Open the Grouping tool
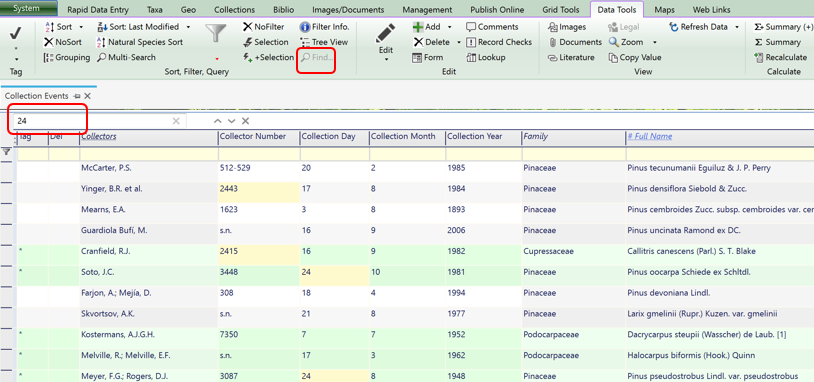Screen dimensions: 814x382 tap(66, 58)
